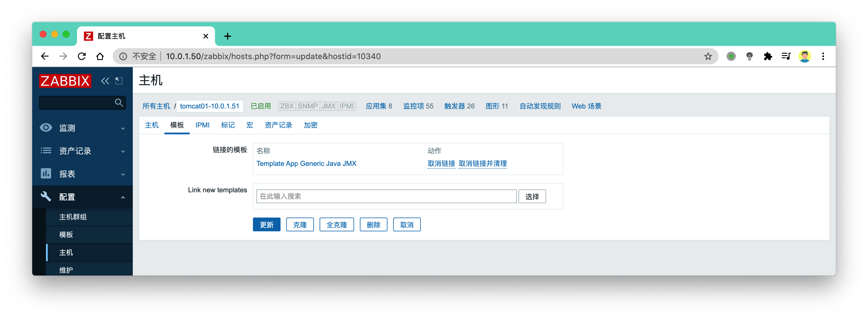Collapse the 配置 menu chevron
Image resolution: width=868 pixels, height=318 pixels.
point(123,197)
